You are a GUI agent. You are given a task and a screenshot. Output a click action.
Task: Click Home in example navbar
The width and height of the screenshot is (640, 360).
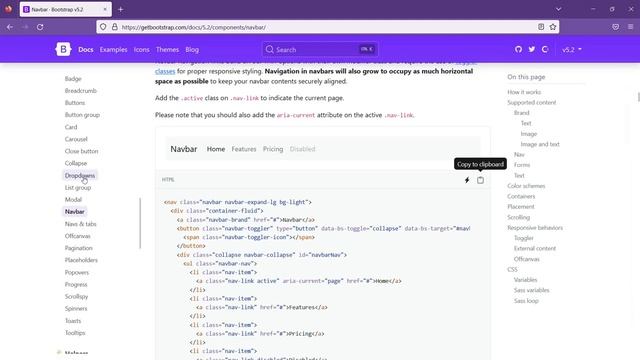click(x=216, y=149)
